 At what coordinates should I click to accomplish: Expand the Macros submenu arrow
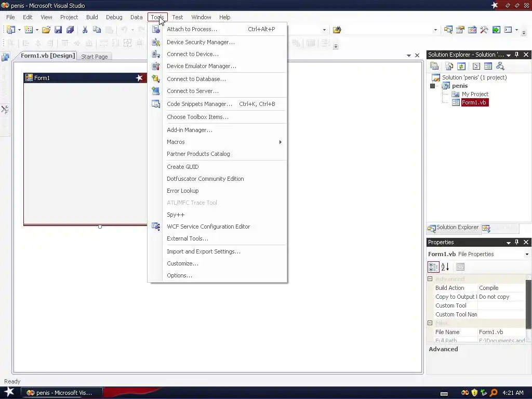tap(280, 142)
